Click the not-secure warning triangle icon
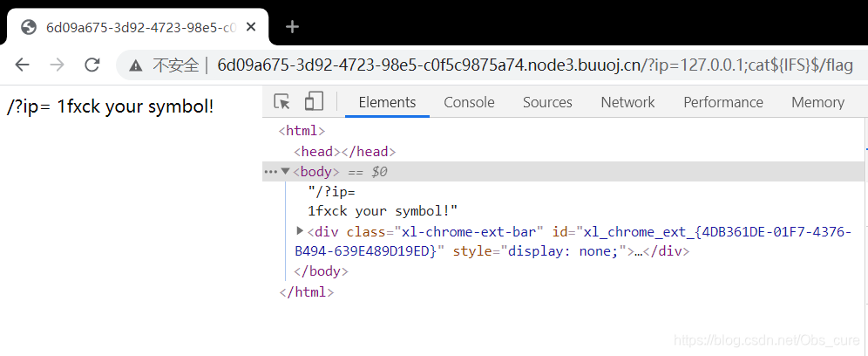The height and width of the screenshot is (356, 868). point(135,65)
